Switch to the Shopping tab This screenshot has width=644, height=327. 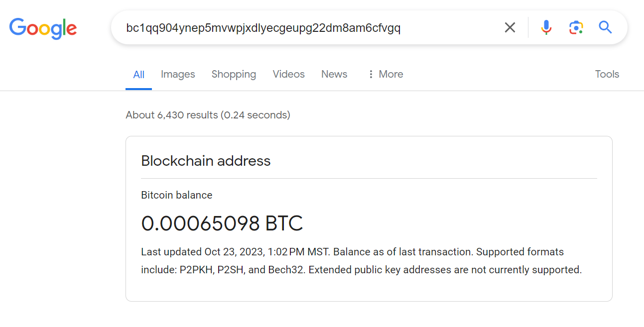[234, 74]
